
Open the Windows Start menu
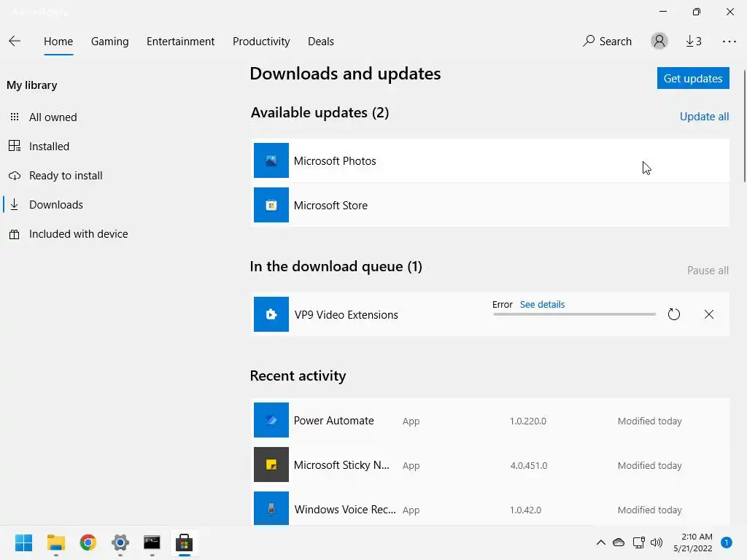click(24, 542)
